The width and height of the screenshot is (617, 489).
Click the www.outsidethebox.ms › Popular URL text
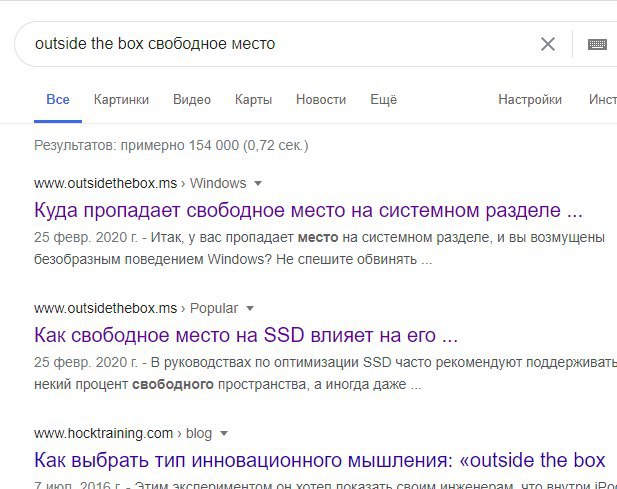click(136, 308)
